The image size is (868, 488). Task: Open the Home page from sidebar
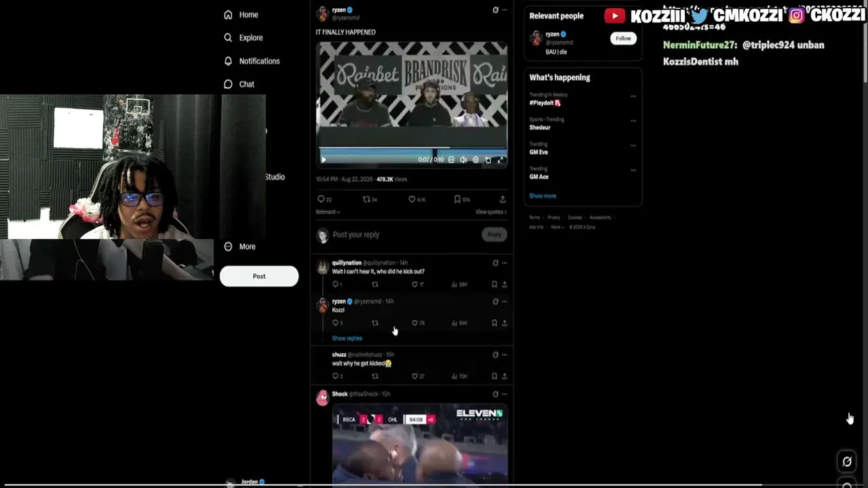[241, 14]
